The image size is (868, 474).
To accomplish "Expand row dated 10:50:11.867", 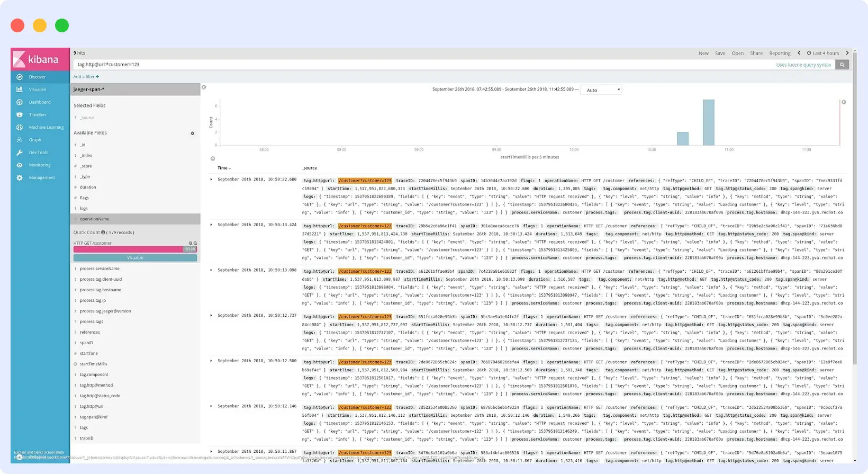I will click(x=211, y=452).
